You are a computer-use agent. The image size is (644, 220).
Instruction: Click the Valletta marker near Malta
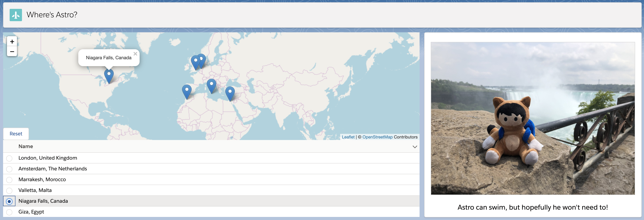[x=212, y=85]
